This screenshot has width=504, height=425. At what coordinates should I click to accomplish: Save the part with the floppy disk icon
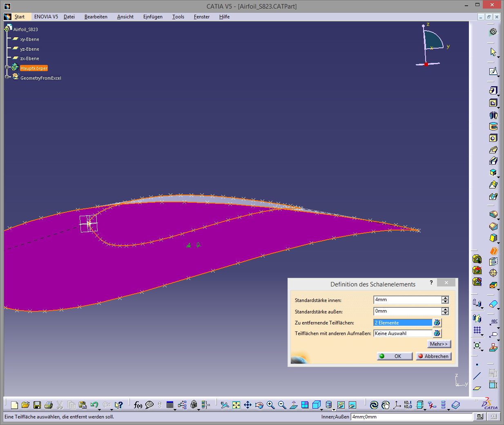[x=37, y=405]
